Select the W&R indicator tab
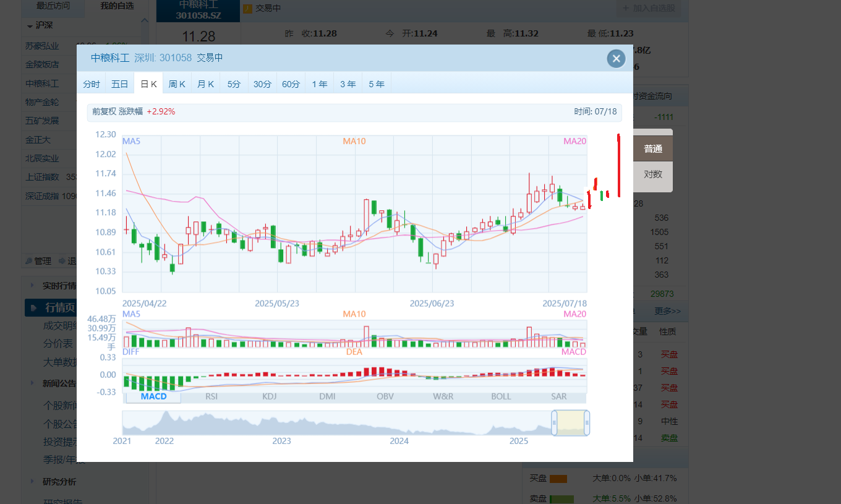This screenshot has width=841, height=504. [443, 396]
